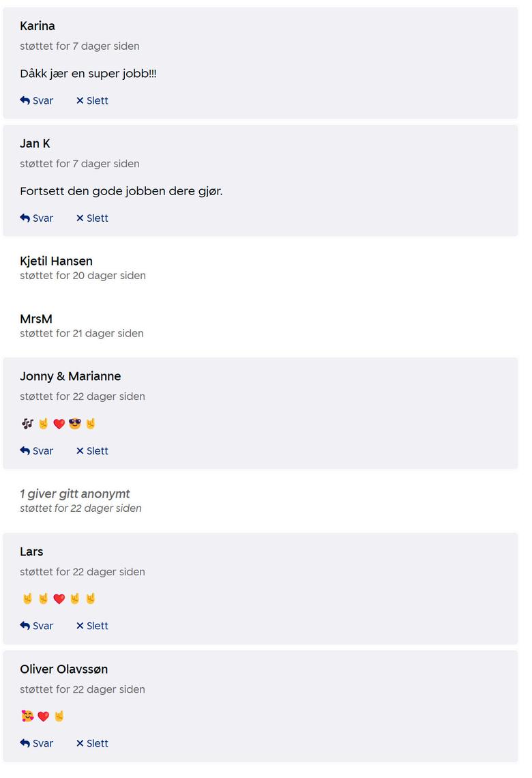Click the delete X icon on Lars's comment
The image size is (532, 778).
click(80, 626)
